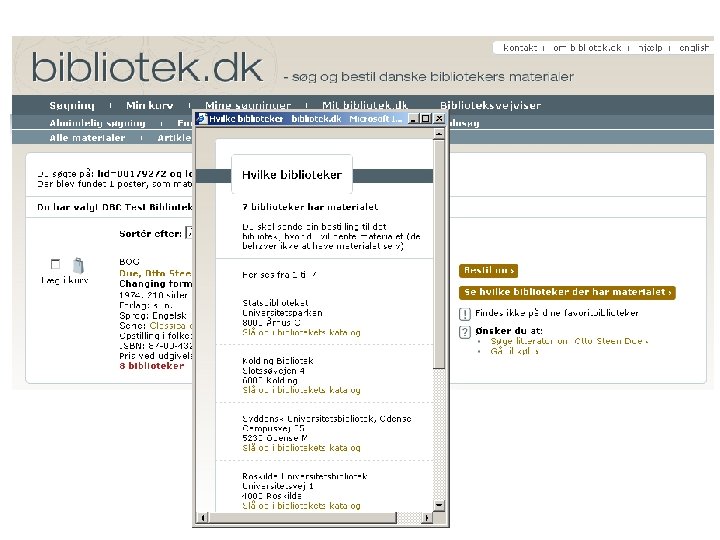This screenshot has width=720, height=540.
Task: Click the 'Læg i kurv' label
Action: pyautogui.click(x=65, y=280)
